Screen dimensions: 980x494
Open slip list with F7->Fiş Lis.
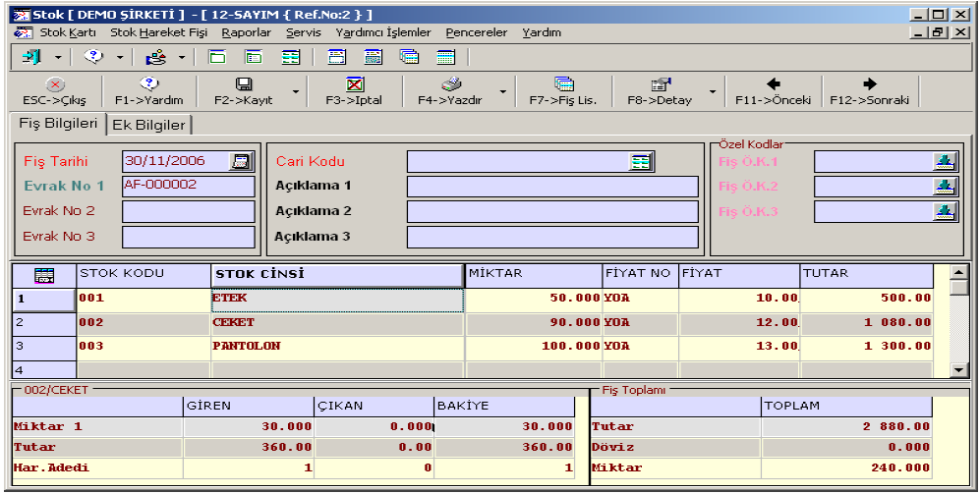click(x=562, y=85)
